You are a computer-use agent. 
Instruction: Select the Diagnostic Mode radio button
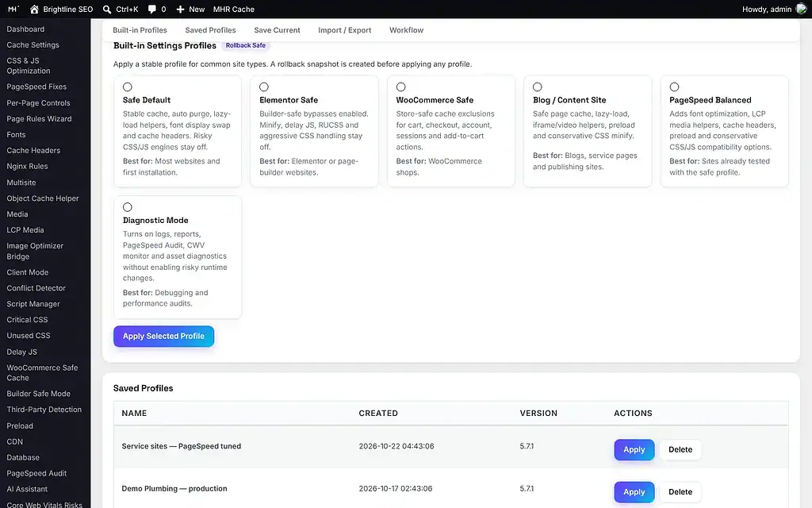pyautogui.click(x=128, y=207)
